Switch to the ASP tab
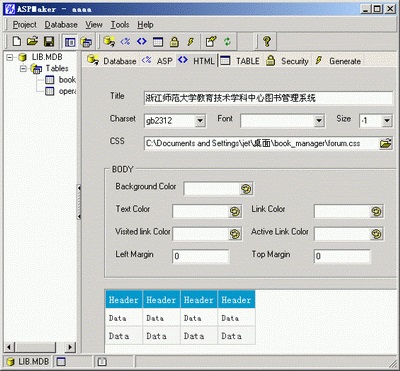This screenshot has height=371, width=400. [x=157, y=61]
